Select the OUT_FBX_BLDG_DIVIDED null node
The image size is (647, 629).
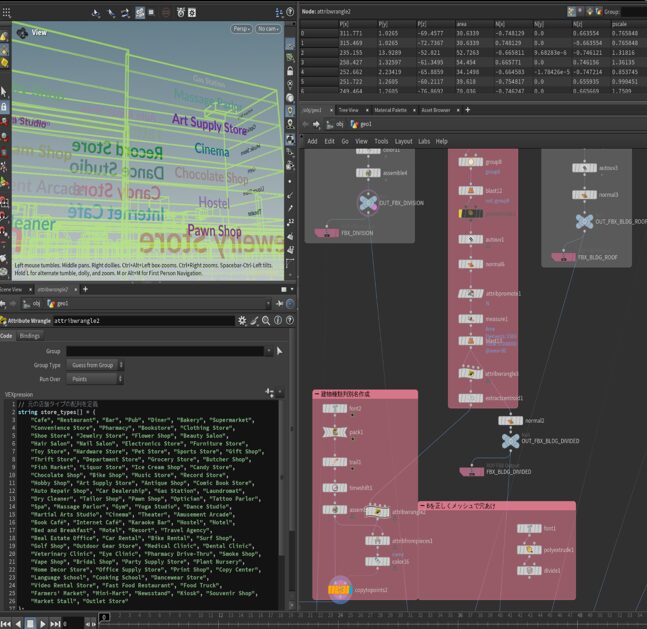510,441
